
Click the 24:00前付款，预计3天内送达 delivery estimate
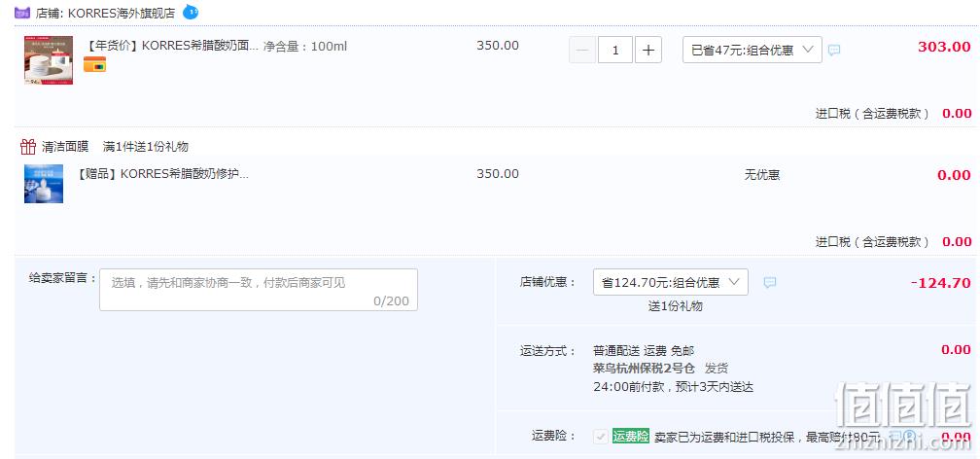pyautogui.click(x=673, y=386)
